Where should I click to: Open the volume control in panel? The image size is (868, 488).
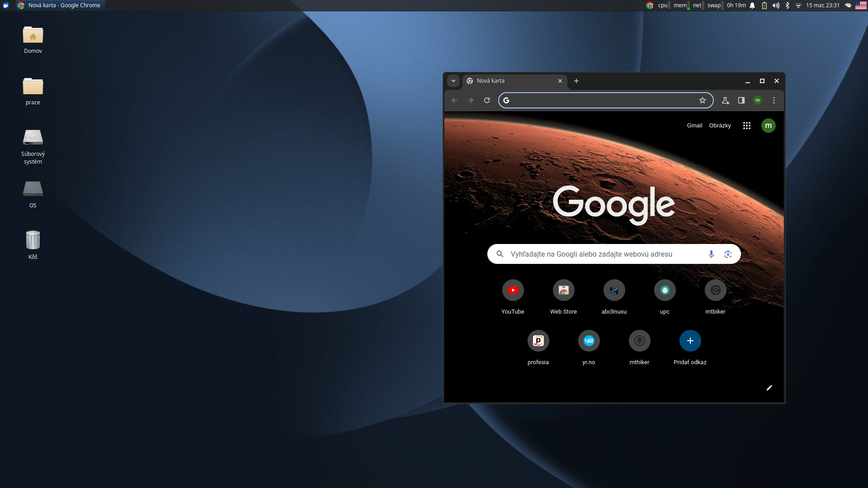[x=776, y=5]
